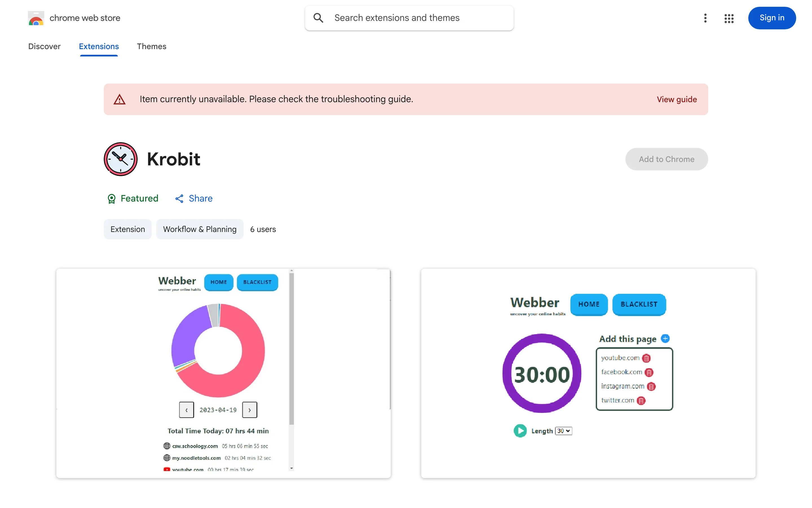Click the Sign in button

(x=771, y=18)
